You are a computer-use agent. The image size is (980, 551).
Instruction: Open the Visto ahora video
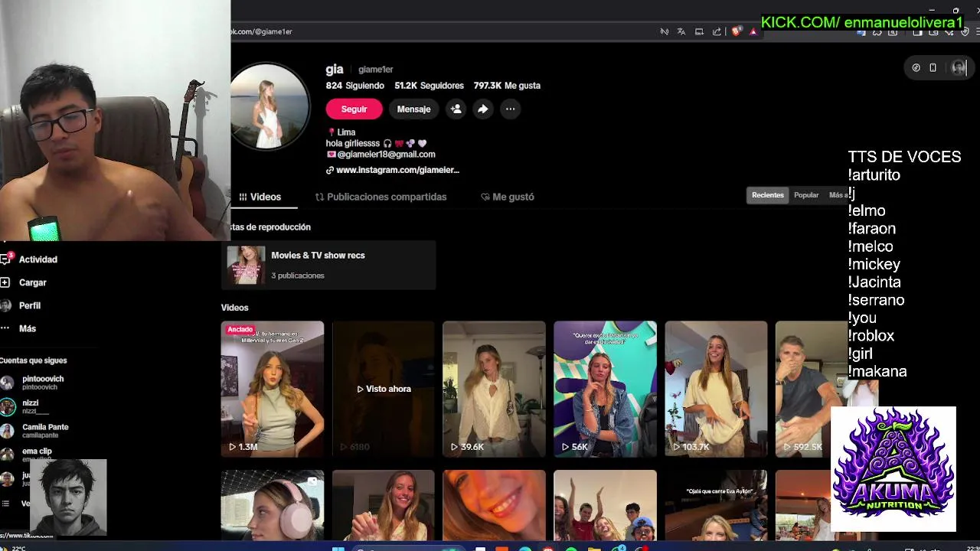[x=384, y=389]
